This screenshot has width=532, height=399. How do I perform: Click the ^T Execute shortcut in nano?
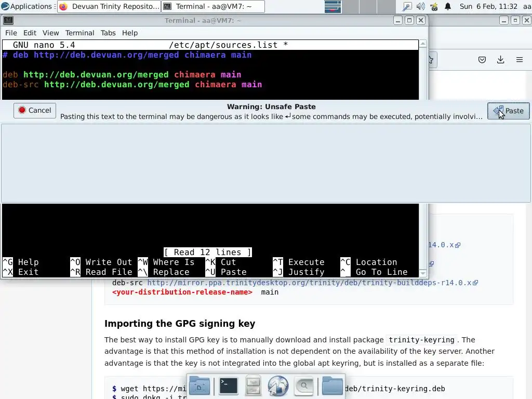pyautogui.click(x=299, y=262)
